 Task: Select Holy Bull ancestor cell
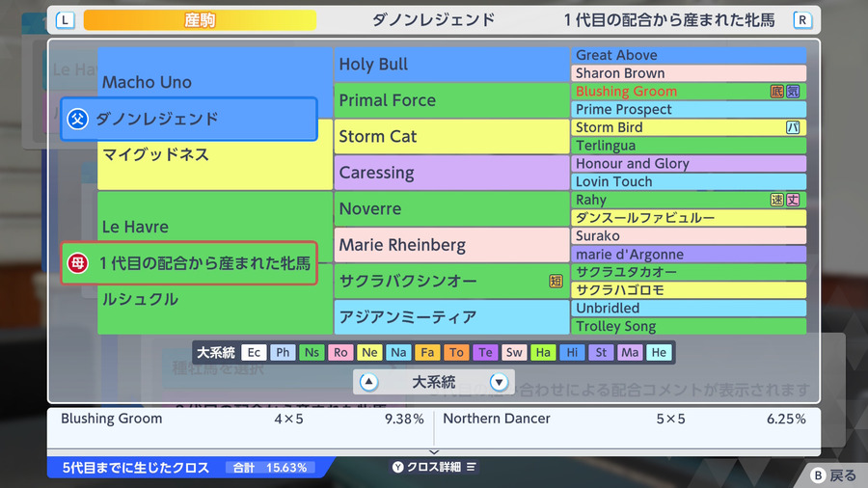click(451, 65)
